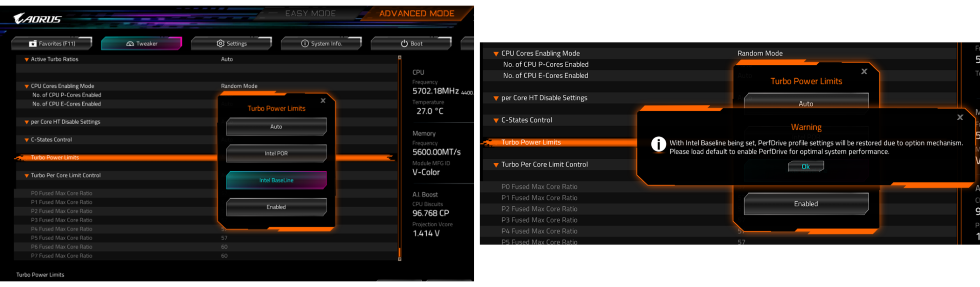Select No. of CPU E-Cores Enabled, left screenshot
The image size is (980, 287).
pyautogui.click(x=67, y=104)
